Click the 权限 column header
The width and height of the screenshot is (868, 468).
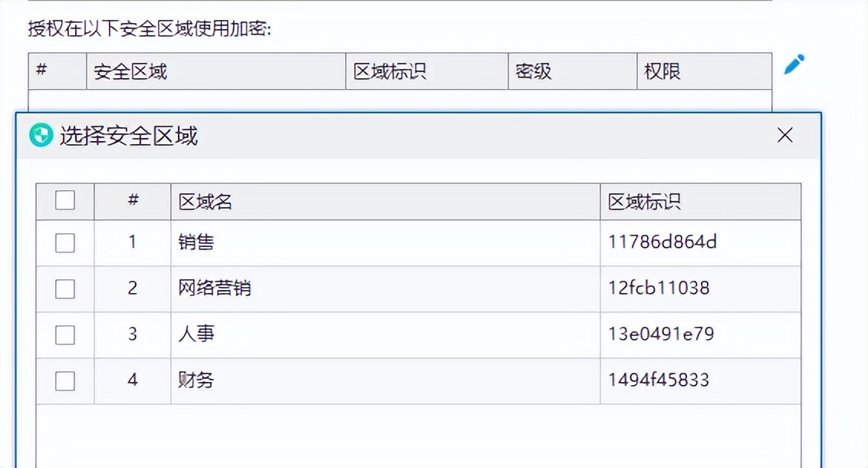tap(704, 71)
